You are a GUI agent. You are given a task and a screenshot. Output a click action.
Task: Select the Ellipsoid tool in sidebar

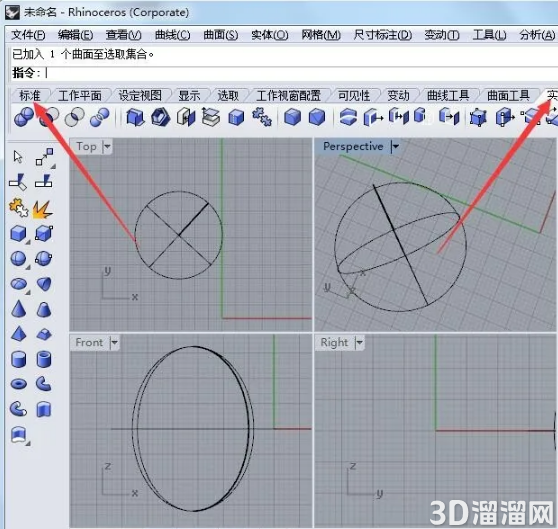coord(19,284)
